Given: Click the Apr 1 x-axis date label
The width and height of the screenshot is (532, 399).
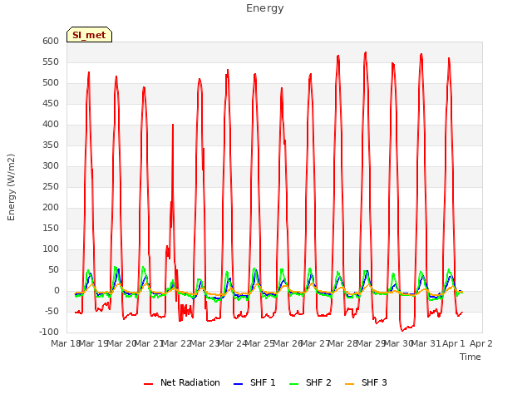Looking at the screenshot, I should (454, 343).
